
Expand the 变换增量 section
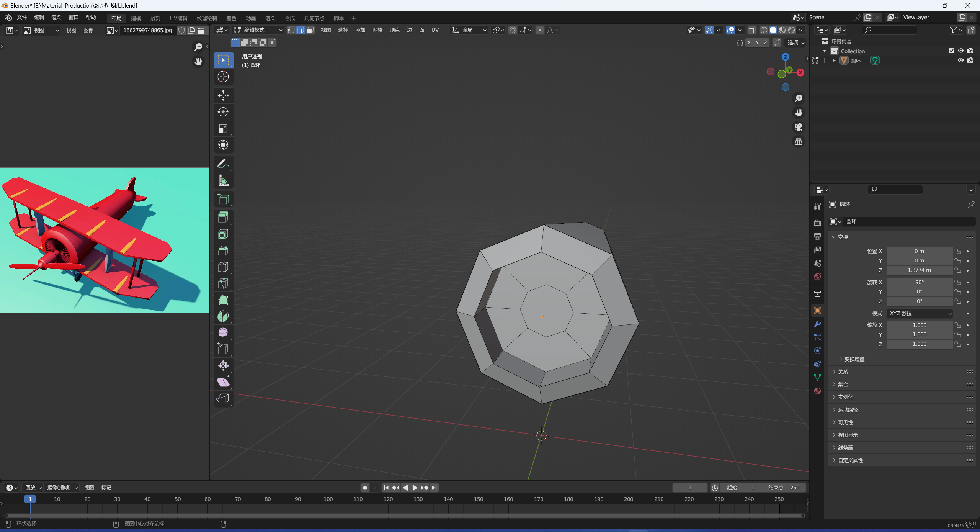tap(851, 359)
